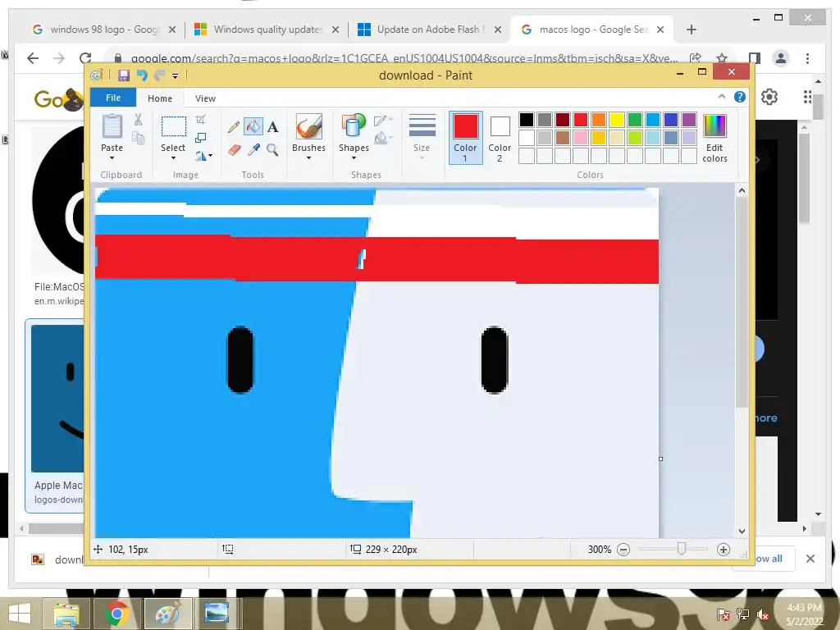Click the Paint icon on the taskbar
Viewport: 840px width, 630px height.
(167, 614)
